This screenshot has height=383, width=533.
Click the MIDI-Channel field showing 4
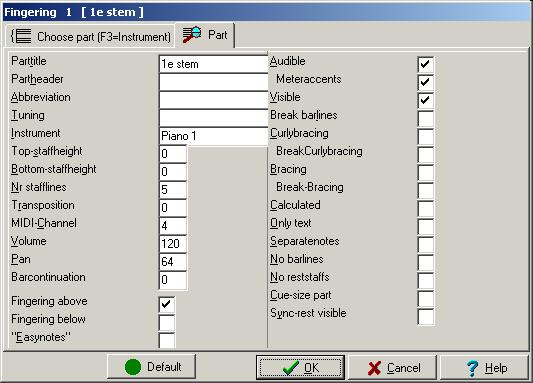pyautogui.click(x=173, y=226)
